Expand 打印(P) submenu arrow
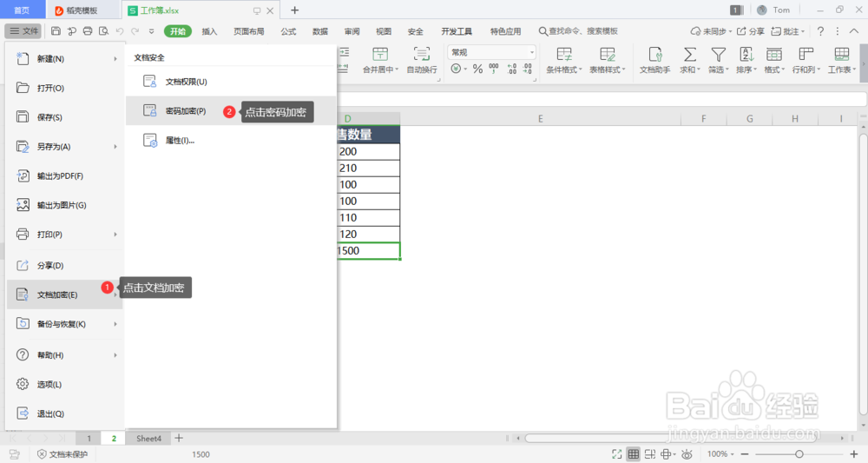Screen dimensions: 868x463 point(115,235)
